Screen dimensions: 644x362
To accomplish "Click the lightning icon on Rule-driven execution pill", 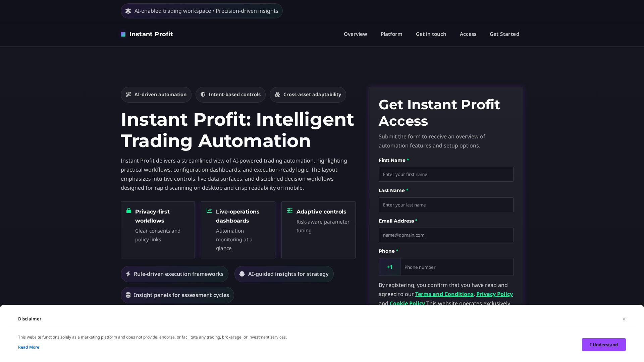I will 128,274.
